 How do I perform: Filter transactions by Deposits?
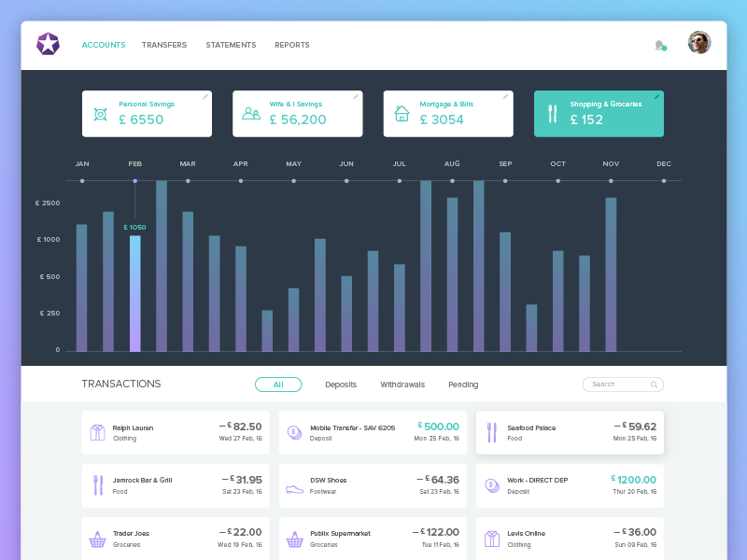[x=341, y=385]
